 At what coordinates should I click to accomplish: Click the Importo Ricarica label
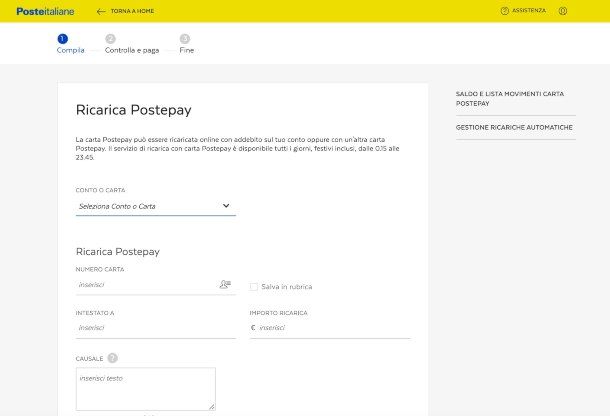click(x=279, y=313)
